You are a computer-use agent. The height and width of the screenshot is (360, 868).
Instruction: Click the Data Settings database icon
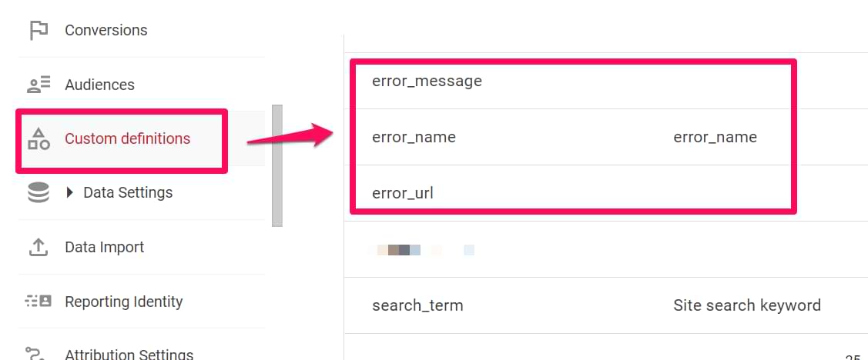pos(38,192)
